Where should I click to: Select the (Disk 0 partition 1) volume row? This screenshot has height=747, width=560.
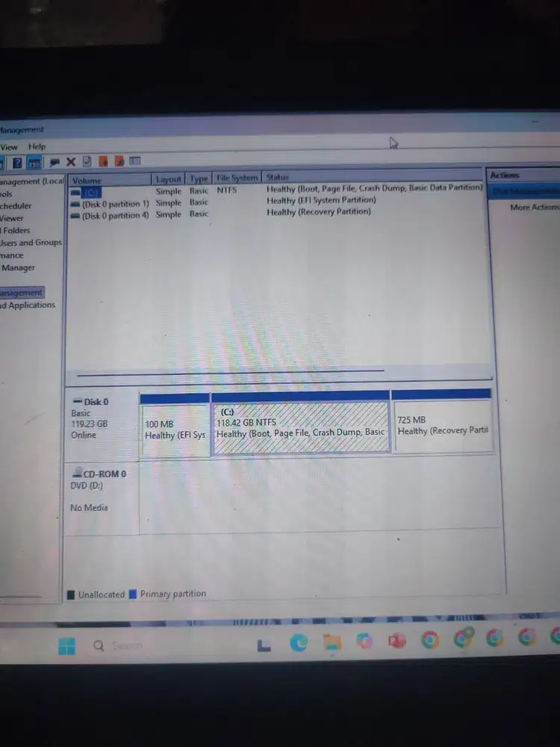click(x=276, y=202)
